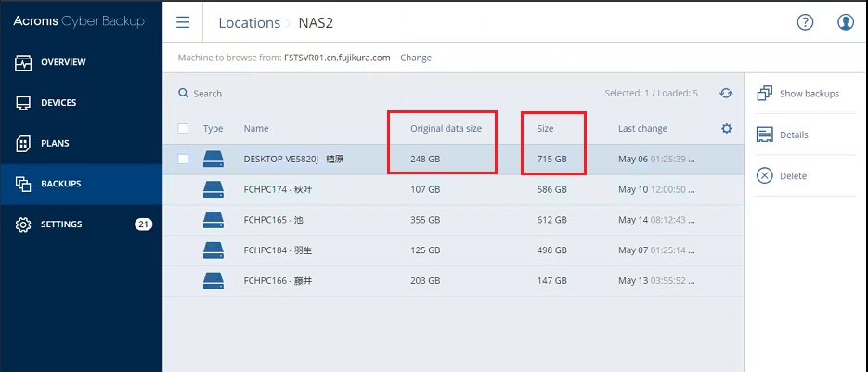The image size is (868, 372).
Task: Click the hamburger menu icon
Action: tap(183, 22)
